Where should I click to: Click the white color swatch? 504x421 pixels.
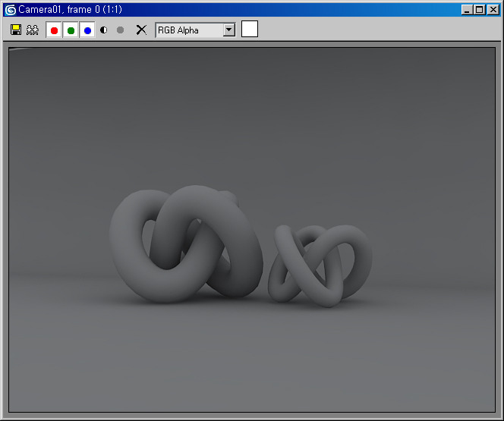(250, 29)
